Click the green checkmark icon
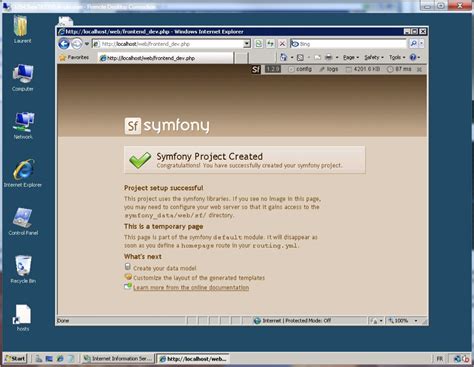This screenshot has height=367, width=474. pos(140,160)
